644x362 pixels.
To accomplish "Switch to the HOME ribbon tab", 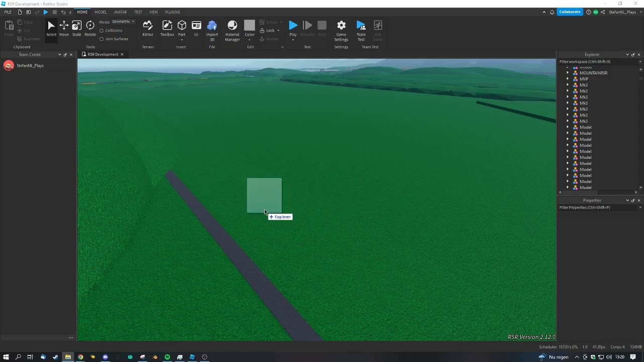I will click(x=82, y=12).
